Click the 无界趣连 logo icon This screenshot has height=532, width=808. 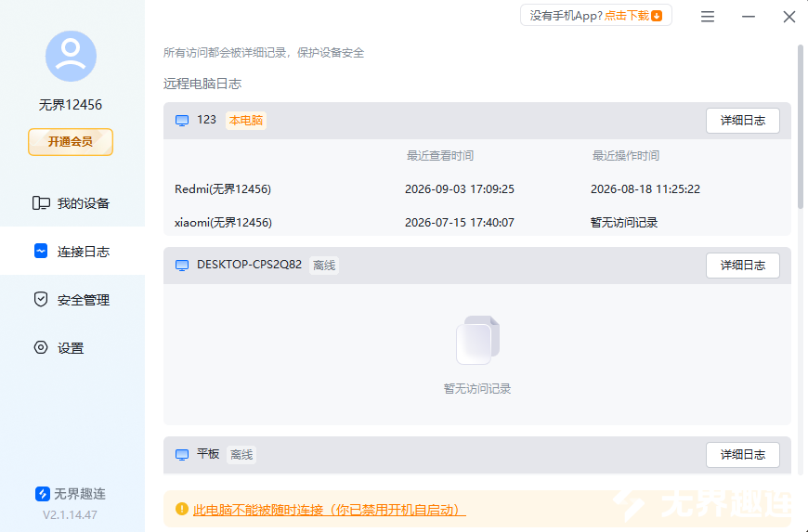click(x=42, y=493)
